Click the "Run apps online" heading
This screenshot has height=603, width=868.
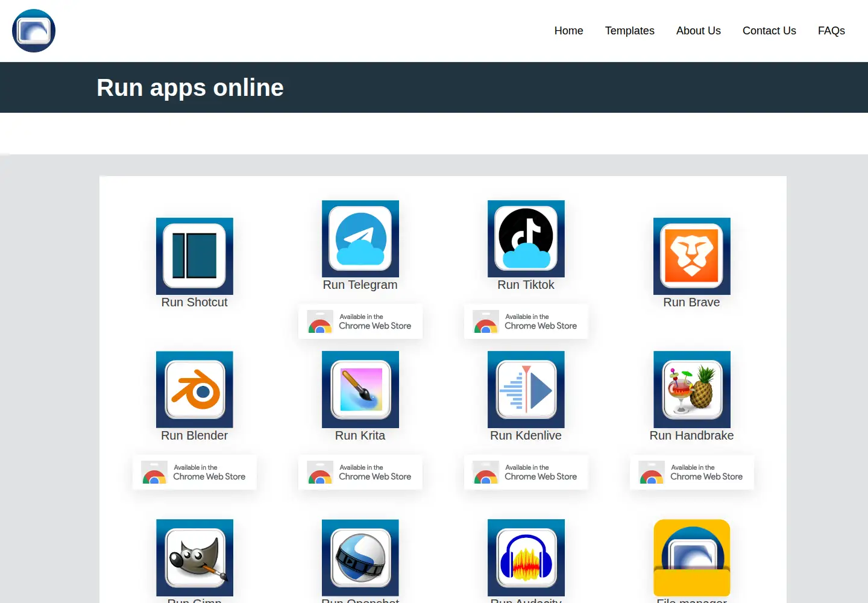(x=190, y=87)
